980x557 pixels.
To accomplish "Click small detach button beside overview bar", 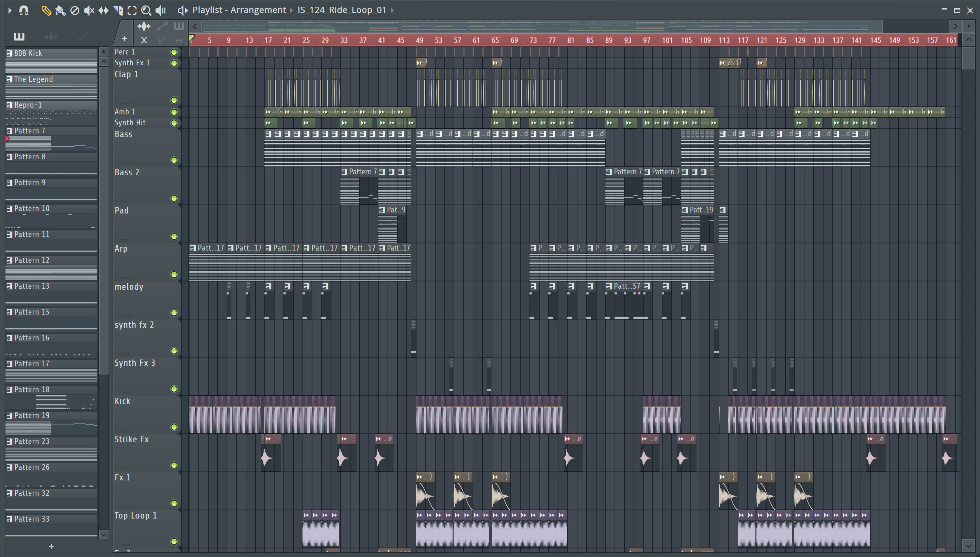I will coord(969,26).
